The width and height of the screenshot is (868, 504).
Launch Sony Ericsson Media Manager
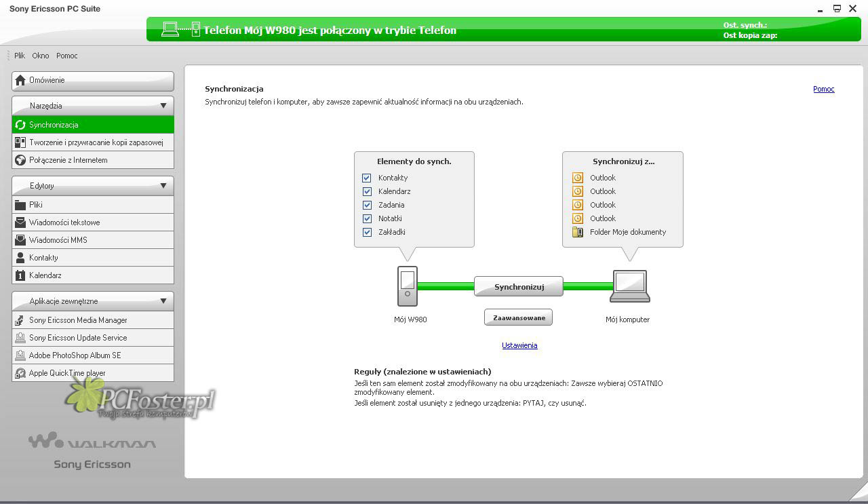click(x=93, y=320)
